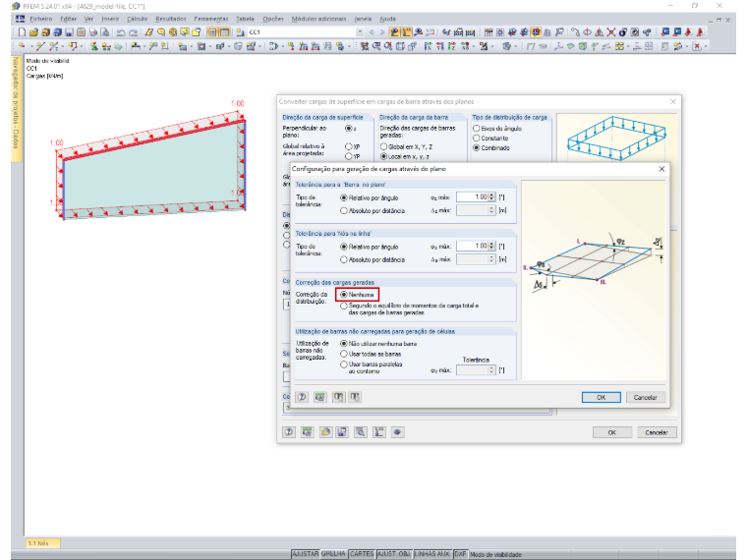
Task: Select Nenhuma correction radio button
Action: point(343,295)
